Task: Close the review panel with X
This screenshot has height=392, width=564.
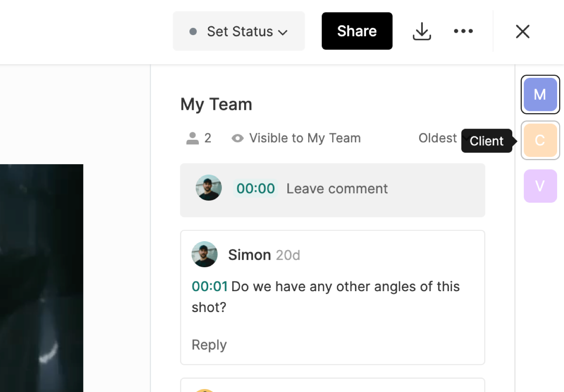Action: point(523,31)
